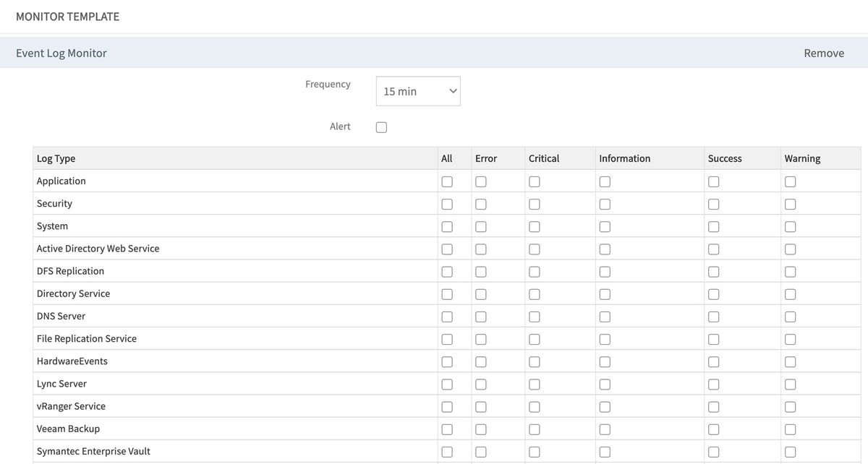
Task: Check Critical for Directory Service
Action: [x=535, y=294]
